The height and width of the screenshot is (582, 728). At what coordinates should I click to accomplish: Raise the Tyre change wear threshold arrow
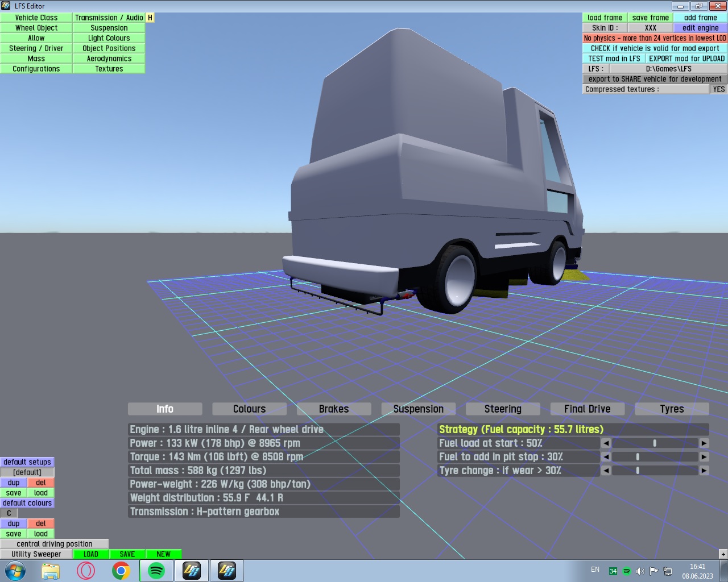click(704, 471)
